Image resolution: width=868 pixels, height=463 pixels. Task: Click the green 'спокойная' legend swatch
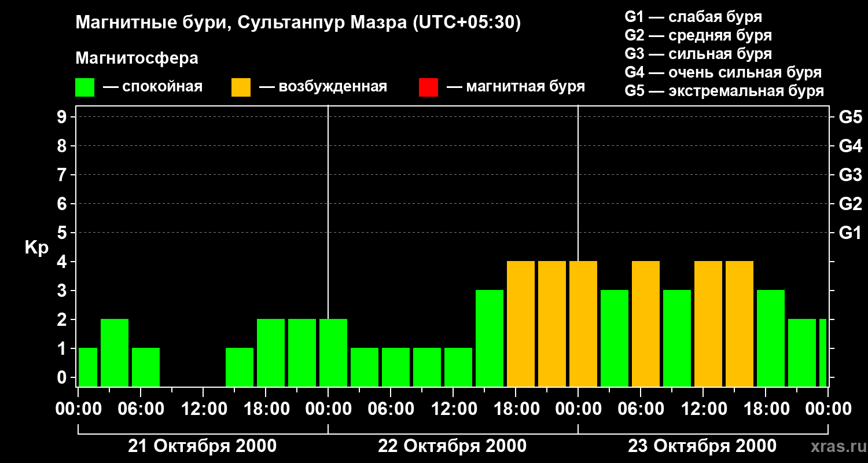84,87
